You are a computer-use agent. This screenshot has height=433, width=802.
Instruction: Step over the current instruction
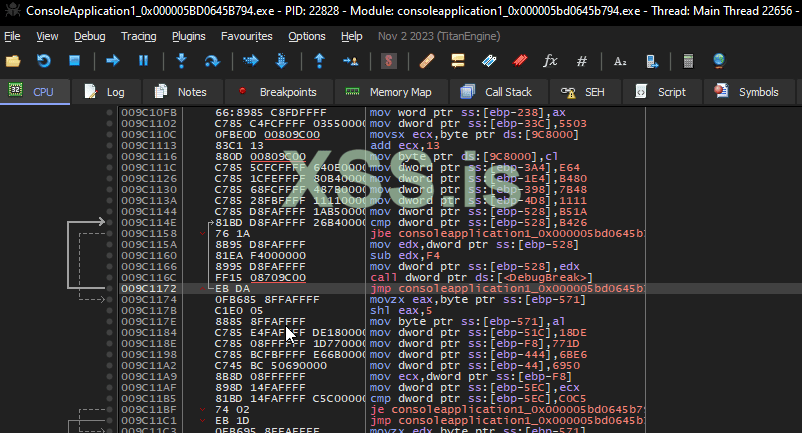(x=212, y=61)
